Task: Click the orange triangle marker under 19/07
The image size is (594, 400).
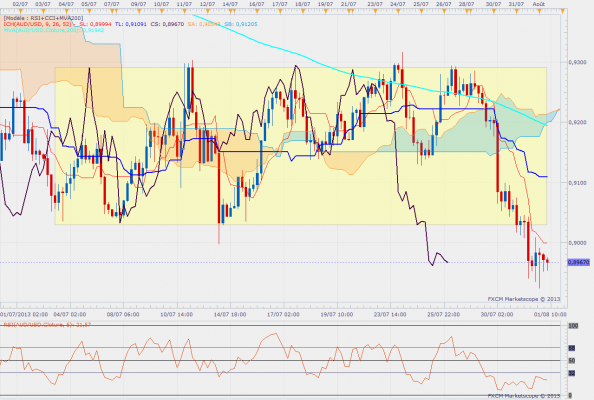Action: coord(325,11)
